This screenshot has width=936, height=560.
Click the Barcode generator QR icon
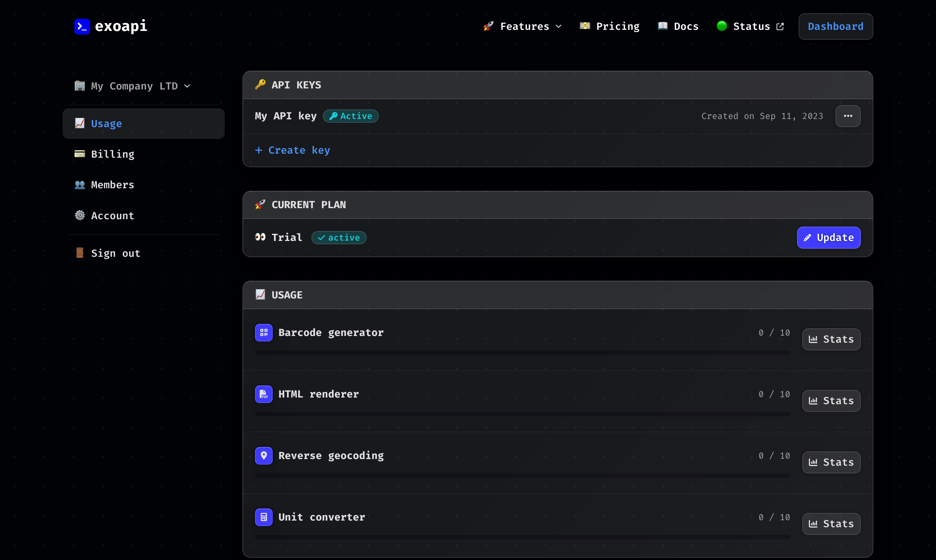click(263, 332)
